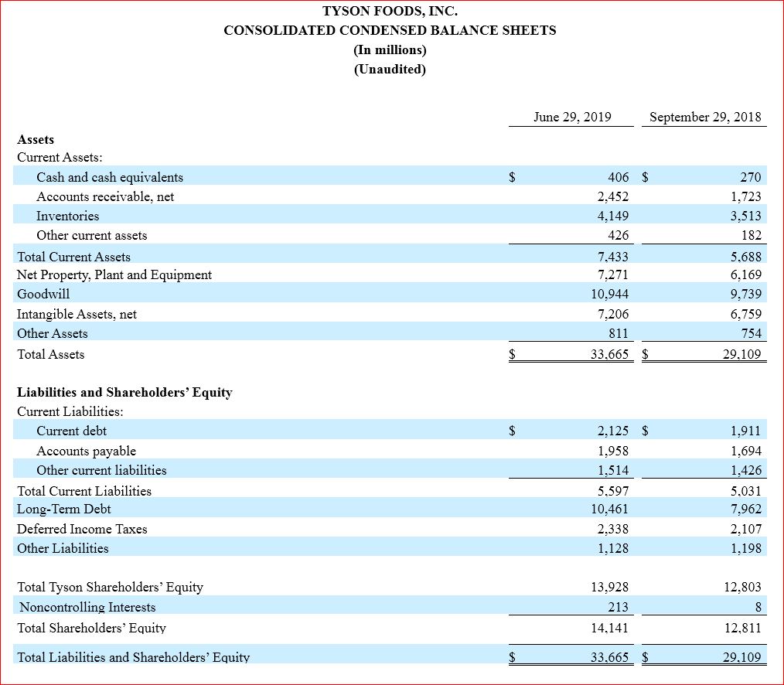
Task: Click the bold 'Assets' section heading
Action: tap(36, 139)
